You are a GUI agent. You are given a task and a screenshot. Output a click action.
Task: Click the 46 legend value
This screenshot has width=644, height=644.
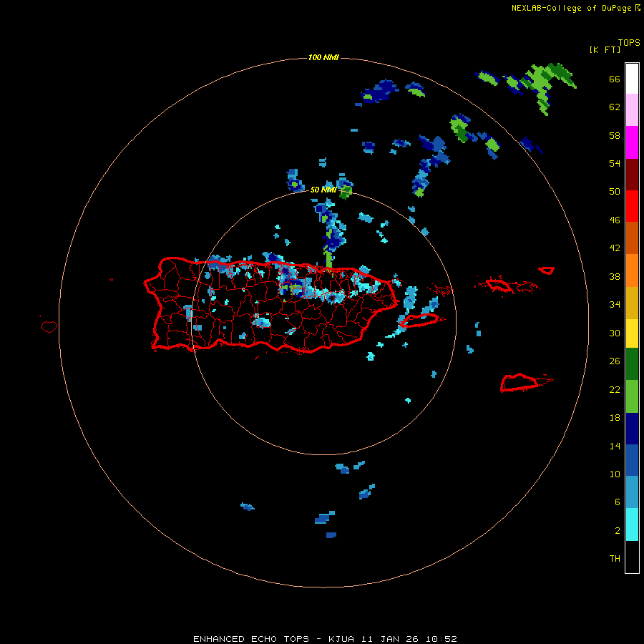tap(615, 220)
